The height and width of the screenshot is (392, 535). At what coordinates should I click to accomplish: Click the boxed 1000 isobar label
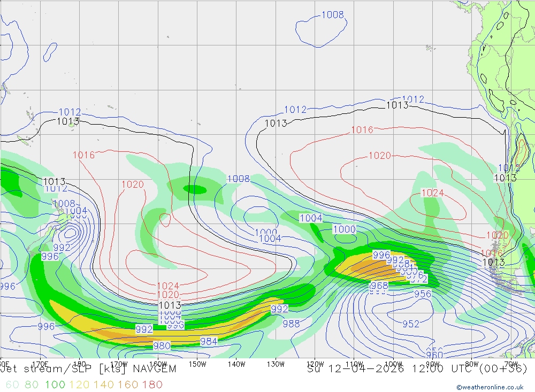pos(345,229)
